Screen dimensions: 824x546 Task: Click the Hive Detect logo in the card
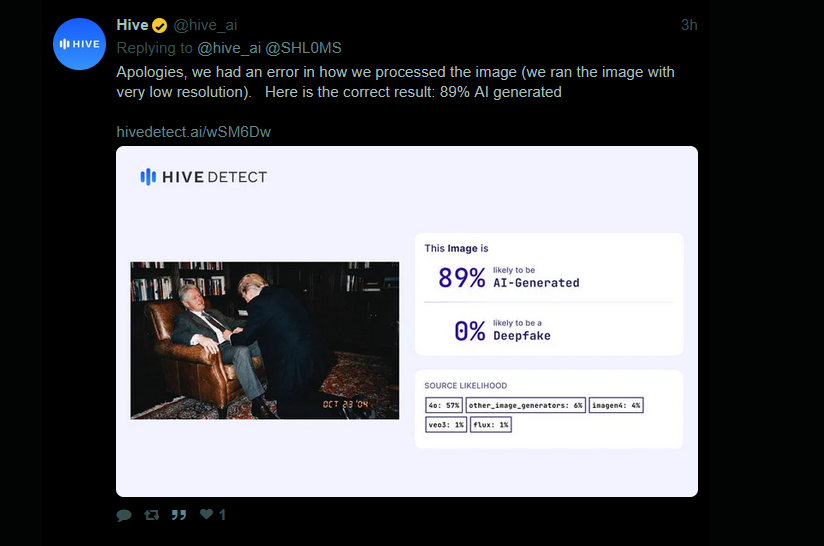coord(203,177)
